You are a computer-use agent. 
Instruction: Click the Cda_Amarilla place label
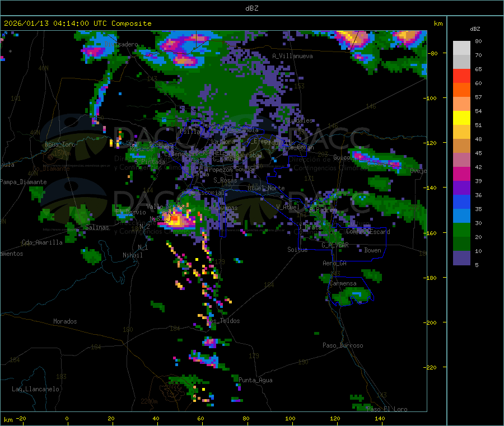[x=42, y=242]
